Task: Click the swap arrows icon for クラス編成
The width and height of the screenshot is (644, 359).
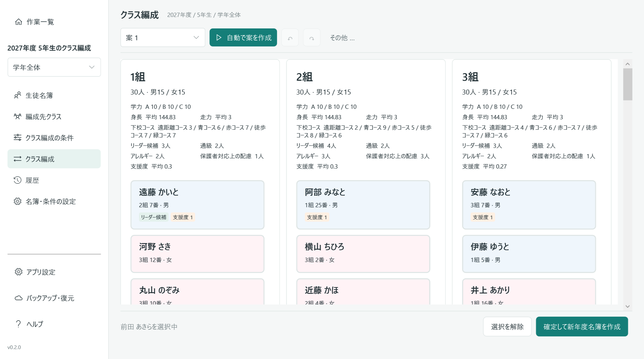Action: click(x=18, y=159)
